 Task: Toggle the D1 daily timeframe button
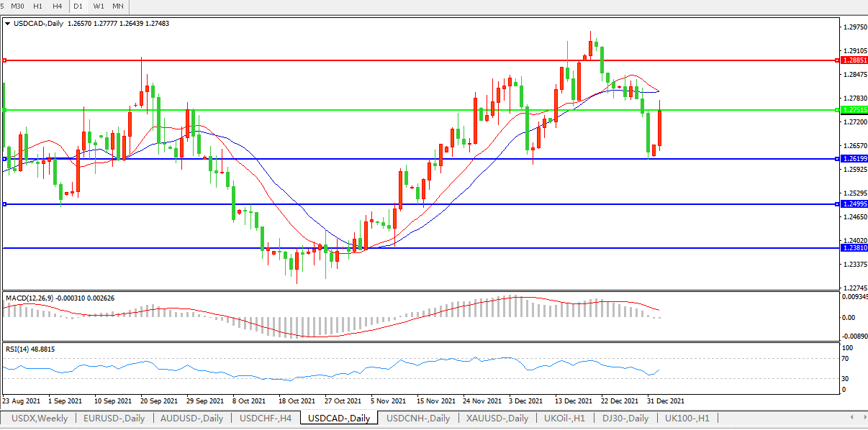78,6
